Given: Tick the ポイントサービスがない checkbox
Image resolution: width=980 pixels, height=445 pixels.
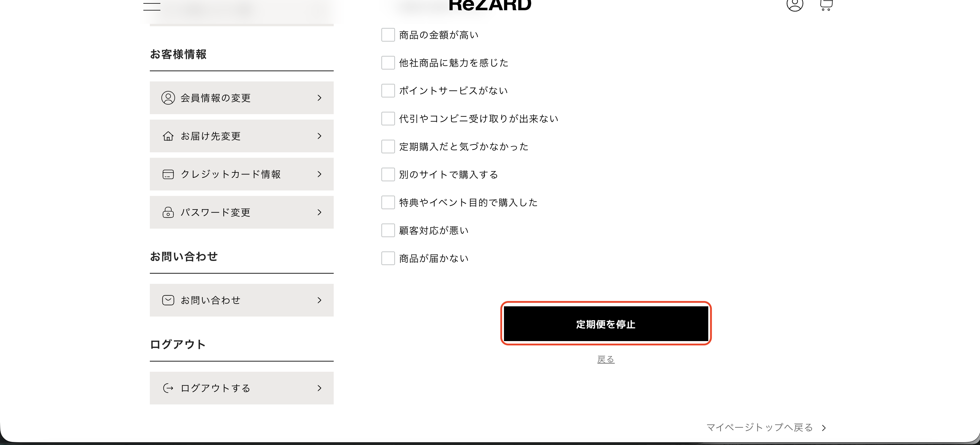Looking at the screenshot, I should pos(388,91).
